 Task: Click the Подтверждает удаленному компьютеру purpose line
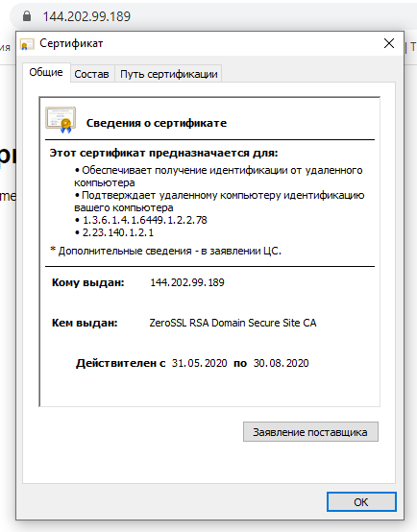219,202
